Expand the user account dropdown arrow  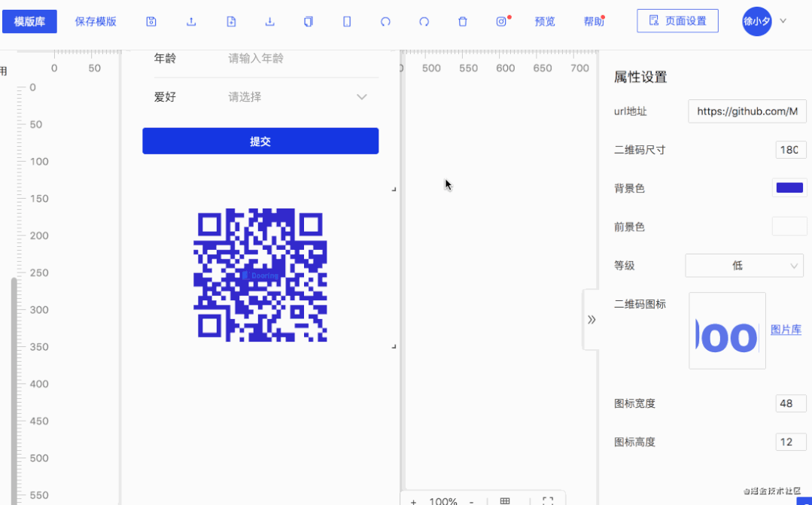[x=783, y=21]
